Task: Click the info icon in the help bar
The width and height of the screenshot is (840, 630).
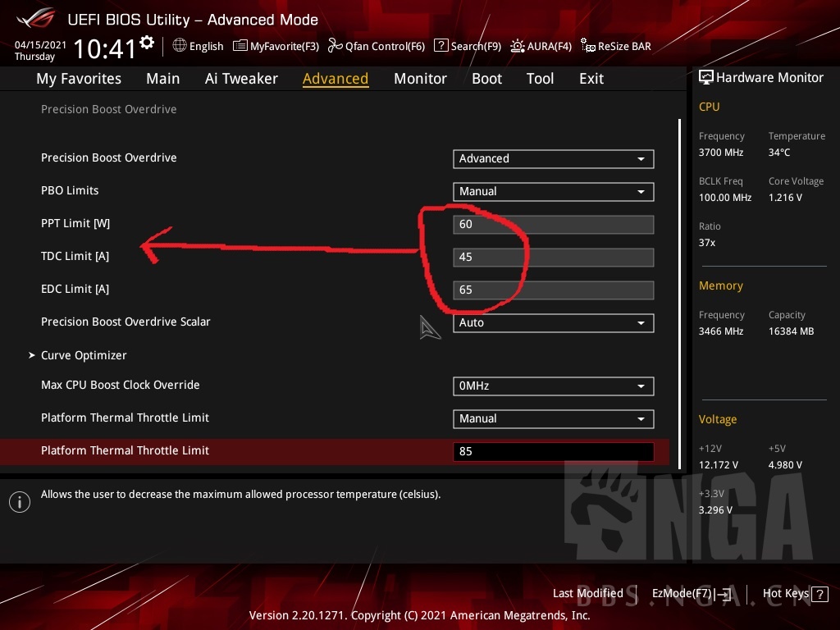Action: click(x=20, y=501)
